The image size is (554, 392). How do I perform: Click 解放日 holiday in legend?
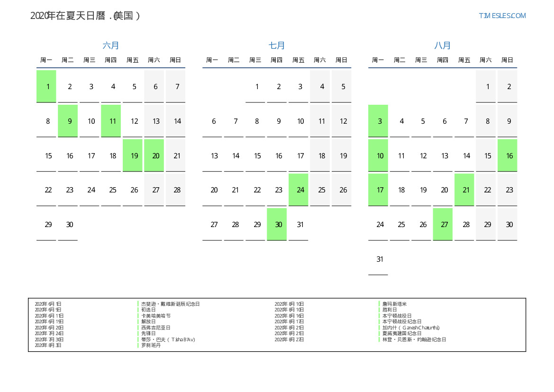pyautogui.click(x=149, y=321)
